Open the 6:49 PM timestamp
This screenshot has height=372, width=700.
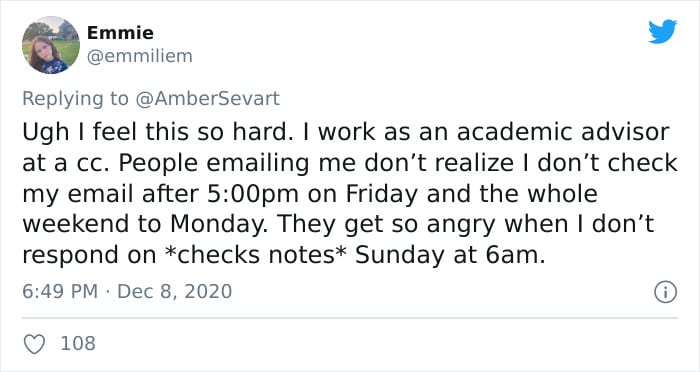(x=60, y=291)
